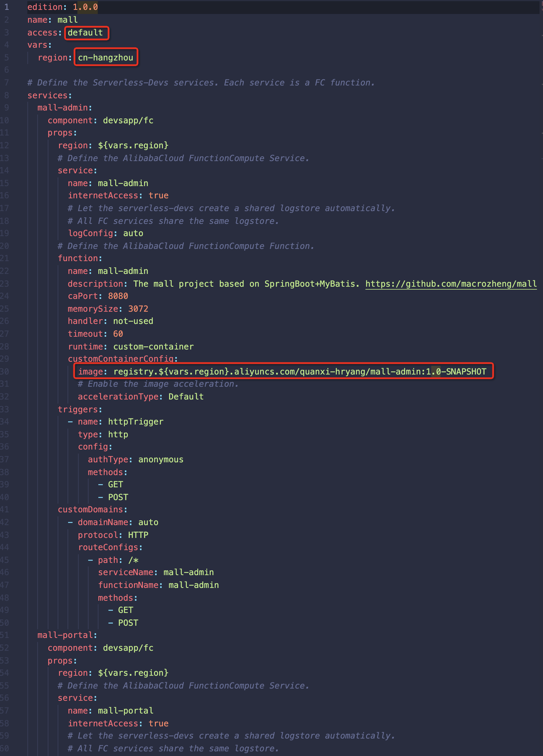
Task: Click comment 'Define the AlibabaCloud FunctionCompute Function.'
Action: (x=186, y=246)
